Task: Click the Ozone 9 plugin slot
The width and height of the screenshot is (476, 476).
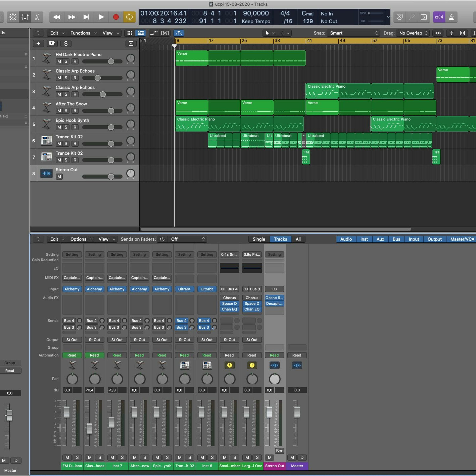Action: (274, 298)
